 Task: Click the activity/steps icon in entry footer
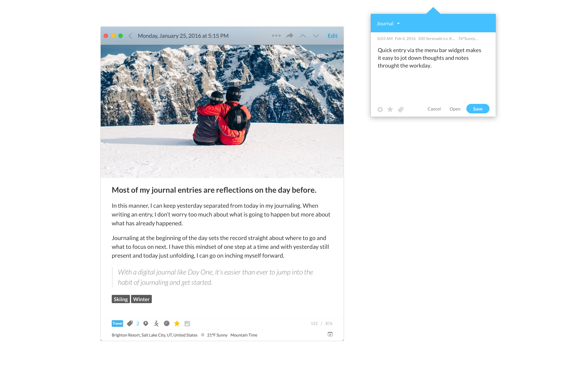click(x=156, y=324)
